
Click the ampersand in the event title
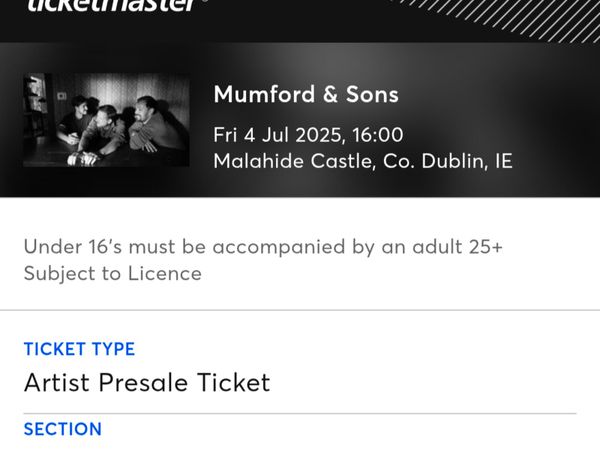tap(330, 95)
